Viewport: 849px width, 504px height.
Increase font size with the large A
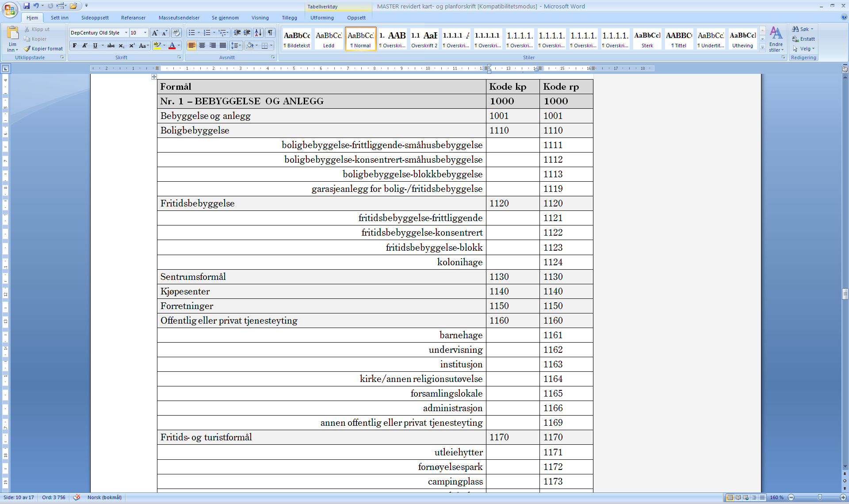(155, 33)
